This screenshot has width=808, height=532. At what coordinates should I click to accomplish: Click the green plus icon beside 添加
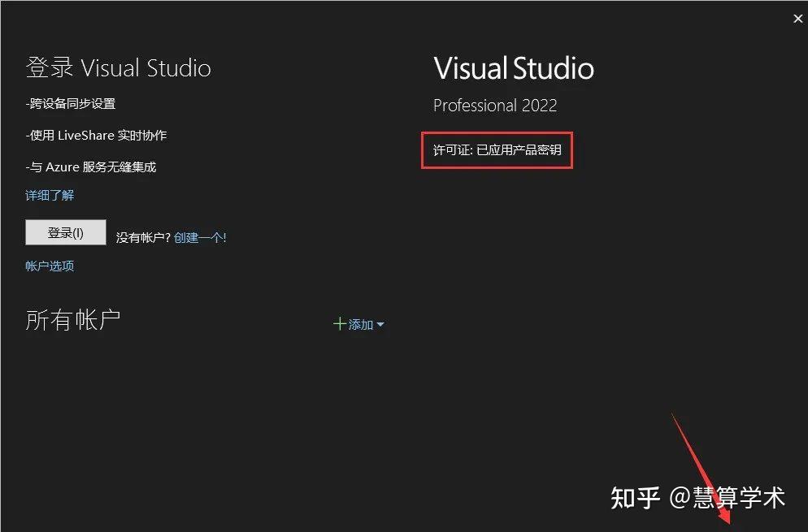(340, 324)
